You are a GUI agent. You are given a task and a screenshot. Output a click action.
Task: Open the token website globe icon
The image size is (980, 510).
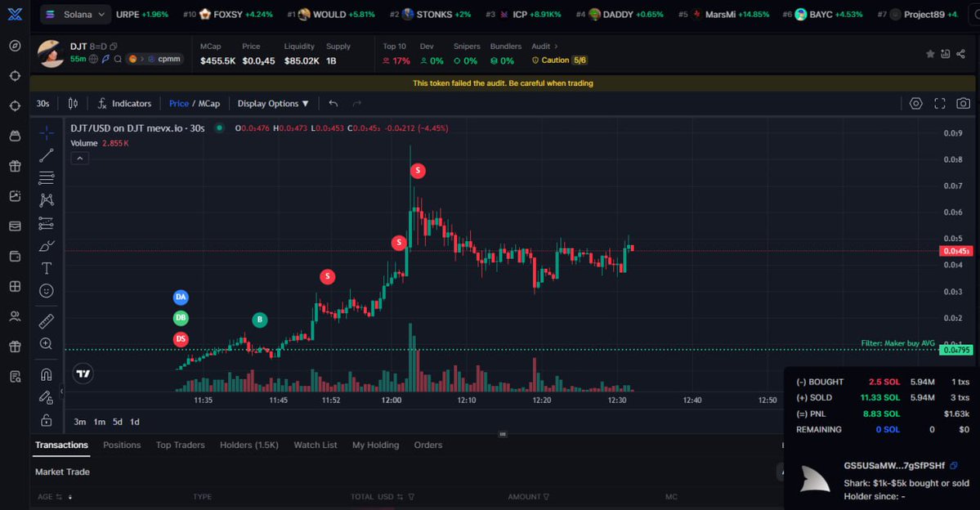(93, 59)
